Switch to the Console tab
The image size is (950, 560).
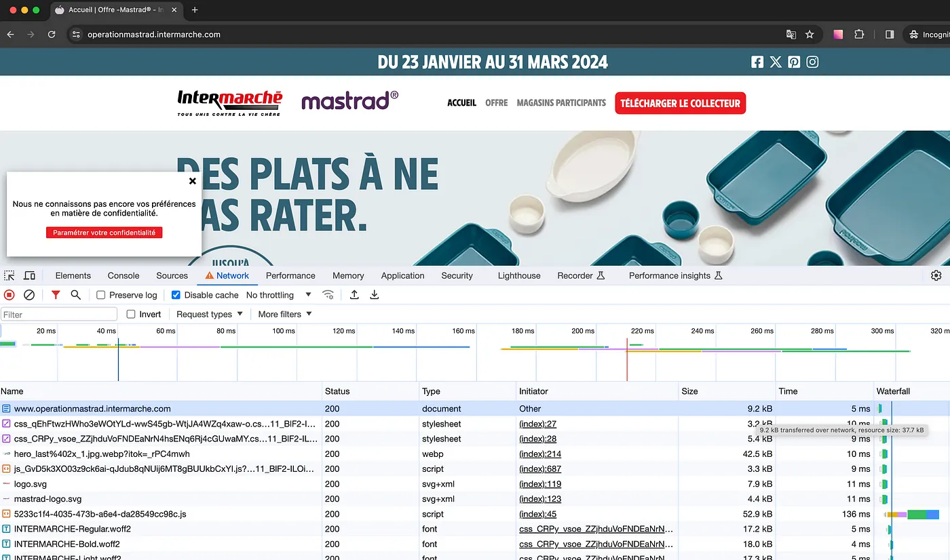pyautogui.click(x=123, y=275)
